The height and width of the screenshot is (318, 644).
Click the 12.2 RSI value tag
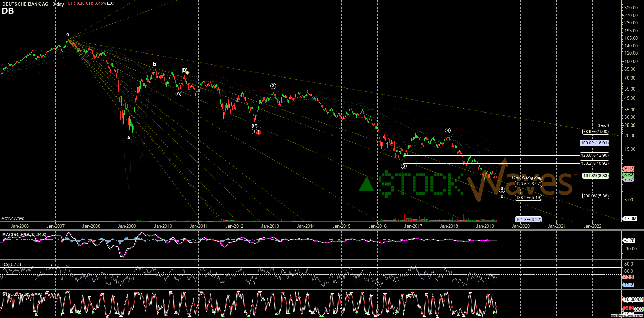coord(628,285)
